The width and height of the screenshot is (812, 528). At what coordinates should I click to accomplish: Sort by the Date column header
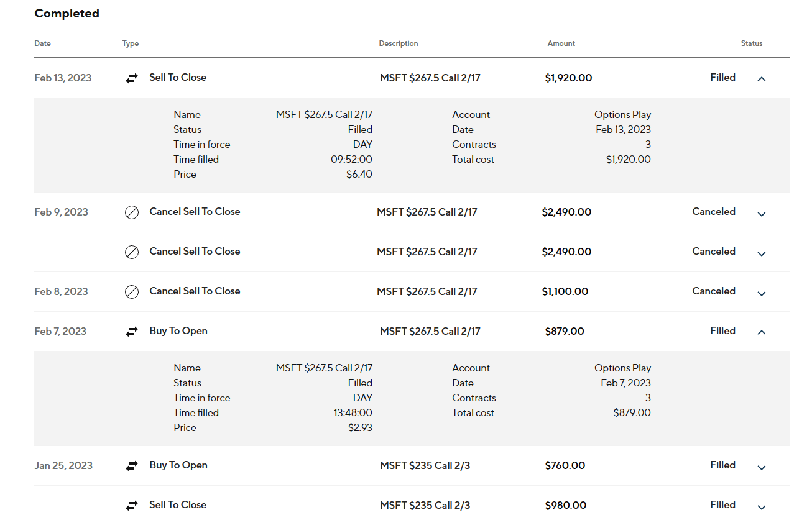click(x=43, y=43)
